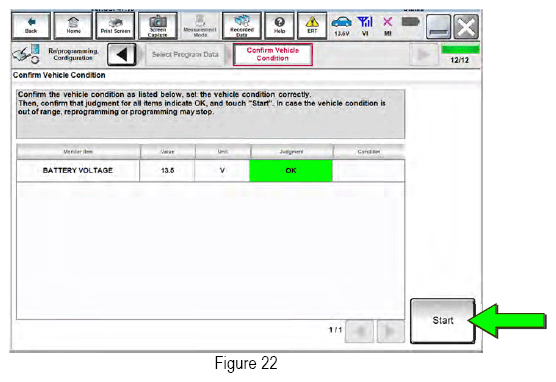Go to Home screen
The width and height of the screenshot is (556, 382).
click(73, 26)
